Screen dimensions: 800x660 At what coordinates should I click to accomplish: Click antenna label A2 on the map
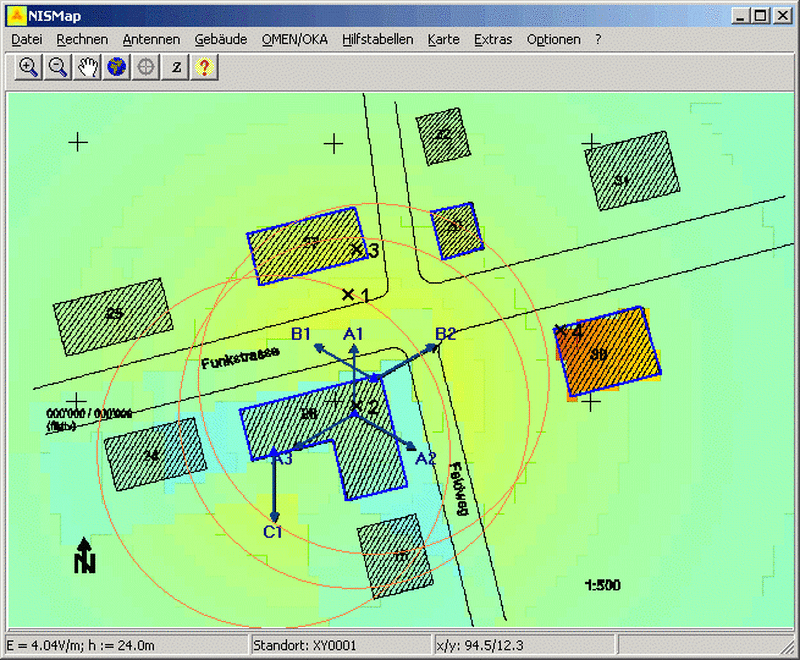tap(426, 459)
